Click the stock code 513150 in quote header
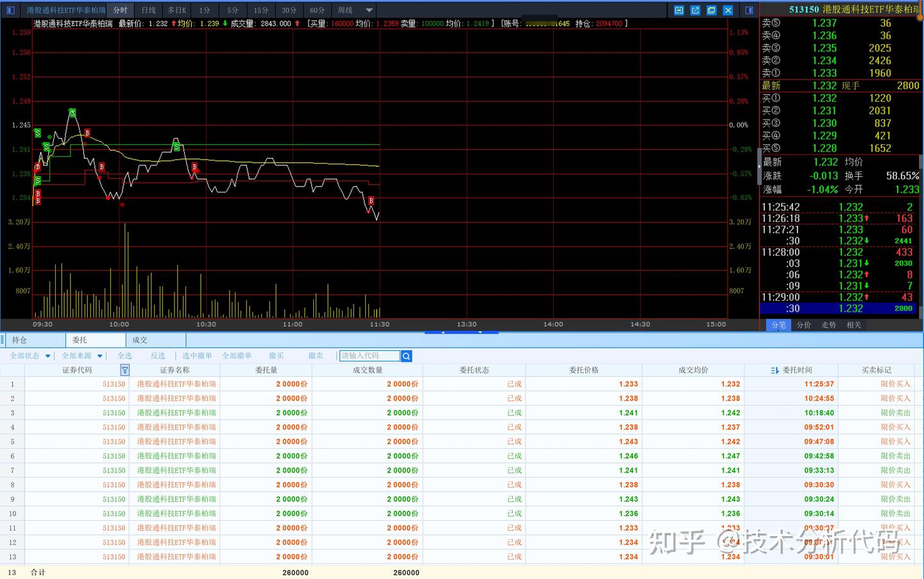 tap(804, 10)
